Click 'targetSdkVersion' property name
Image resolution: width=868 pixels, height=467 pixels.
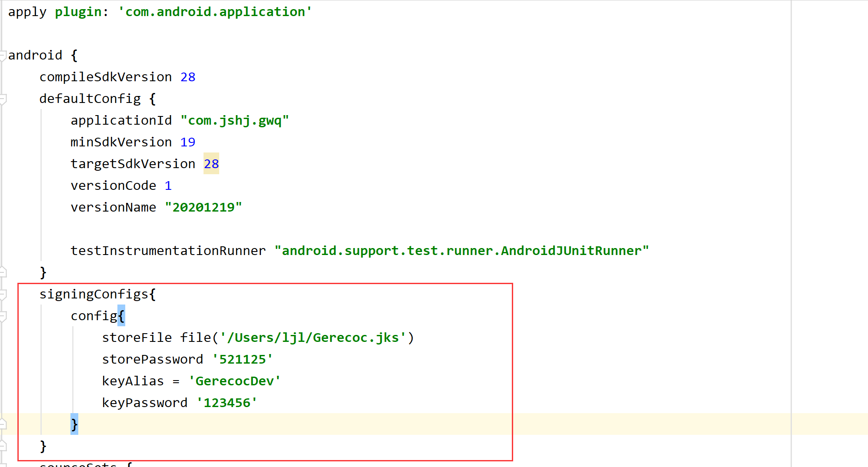pos(133,164)
